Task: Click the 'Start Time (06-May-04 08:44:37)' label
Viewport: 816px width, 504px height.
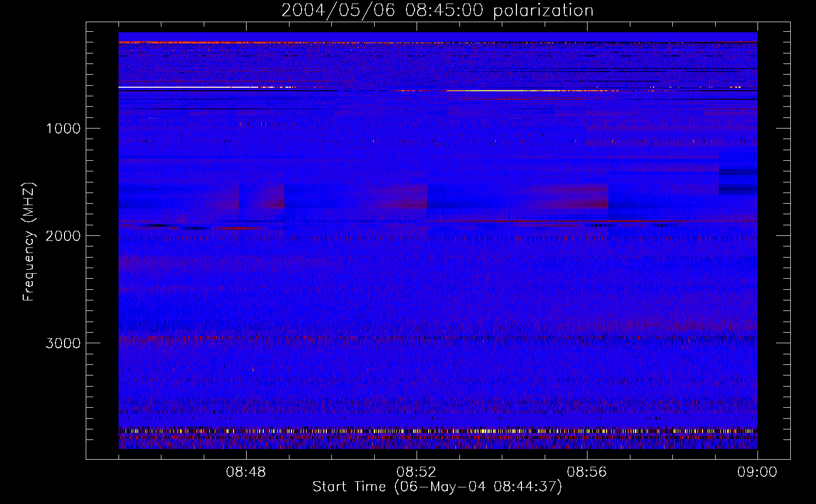Action: [x=437, y=487]
